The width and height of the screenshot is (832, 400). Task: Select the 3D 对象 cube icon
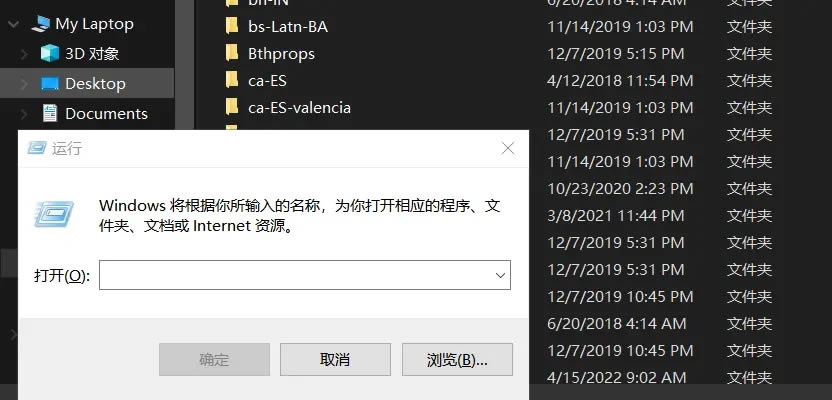[x=49, y=54]
